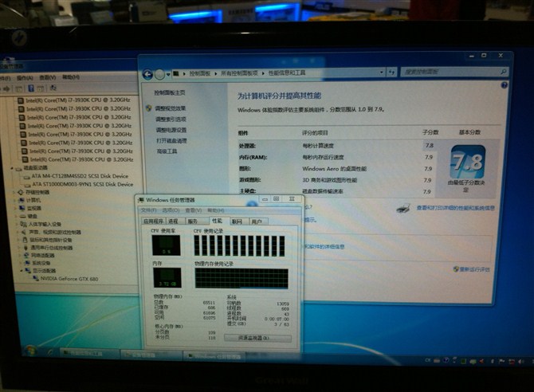Click the Control Panel forward arrow button
Image resolution: width=534 pixels, height=392 pixels.
159,74
